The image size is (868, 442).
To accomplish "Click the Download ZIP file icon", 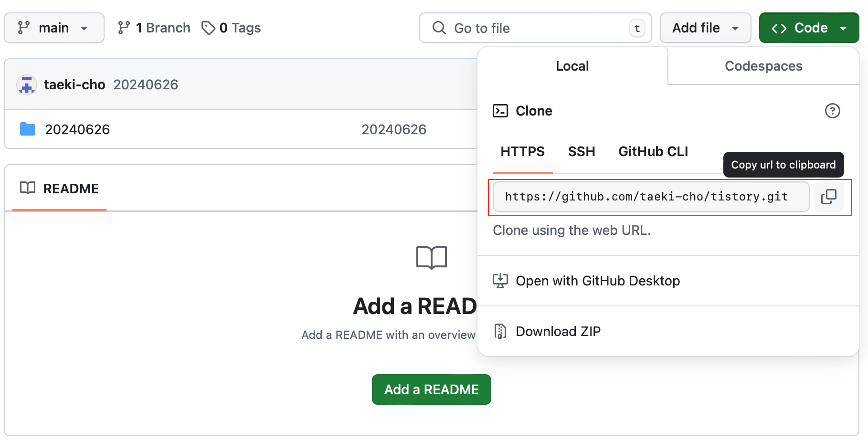I will (500, 331).
